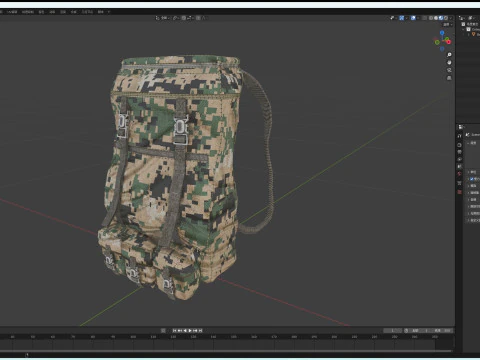This screenshot has height=360, width=480.
Task: Click the negative Y green circle on gizmo
Action: (x=437, y=42)
